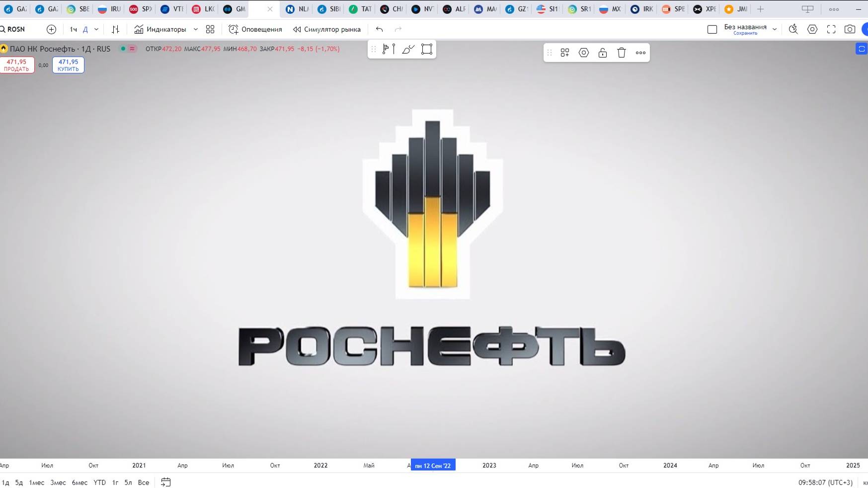Viewport: 868px width, 488px height.
Task: Click the КУПИТЬ buy button
Action: (68, 65)
